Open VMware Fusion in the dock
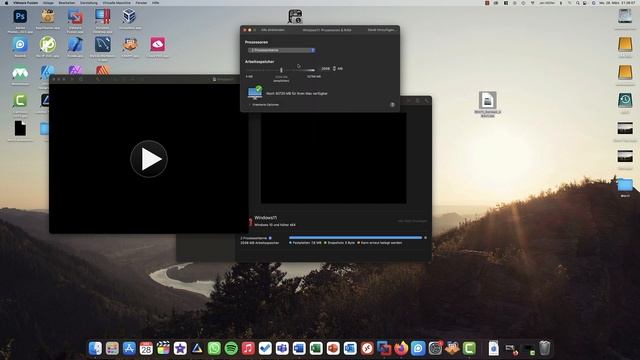The image size is (640, 360). pos(384,348)
